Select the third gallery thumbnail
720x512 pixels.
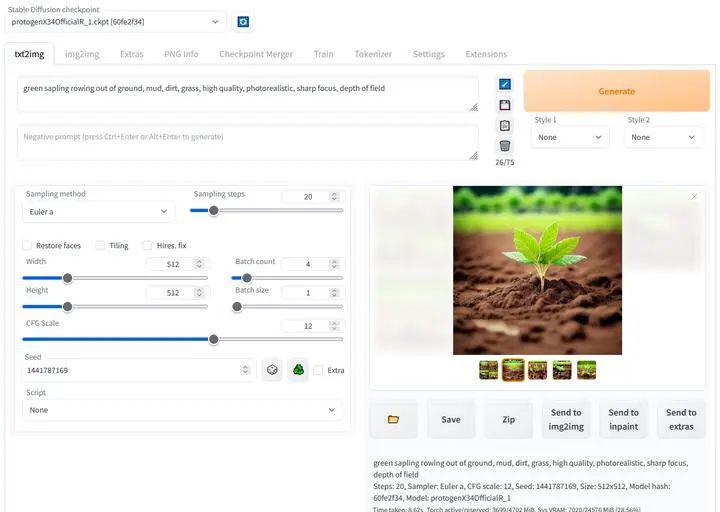pyautogui.click(x=538, y=370)
